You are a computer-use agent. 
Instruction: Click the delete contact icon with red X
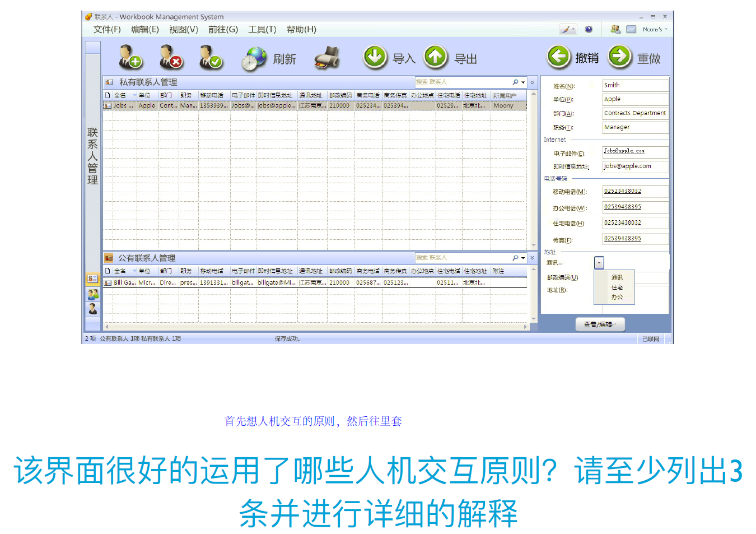[x=171, y=57]
